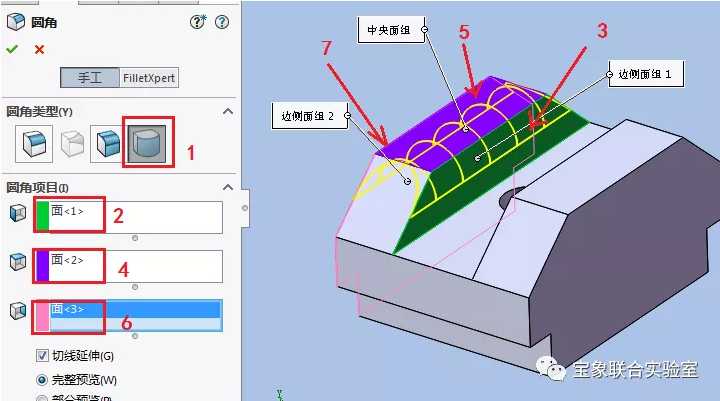Click the 圆角项目(I) section title
The width and height of the screenshot is (720, 401).
(x=37, y=187)
